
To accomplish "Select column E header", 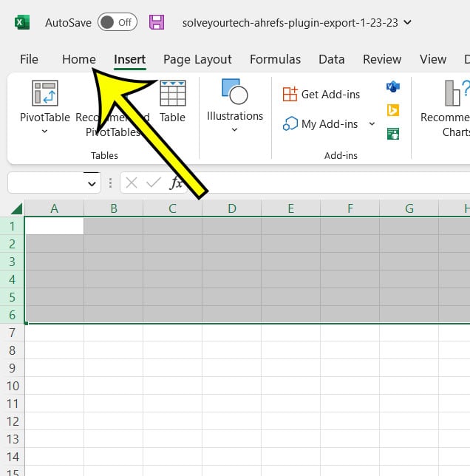I will (x=291, y=208).
